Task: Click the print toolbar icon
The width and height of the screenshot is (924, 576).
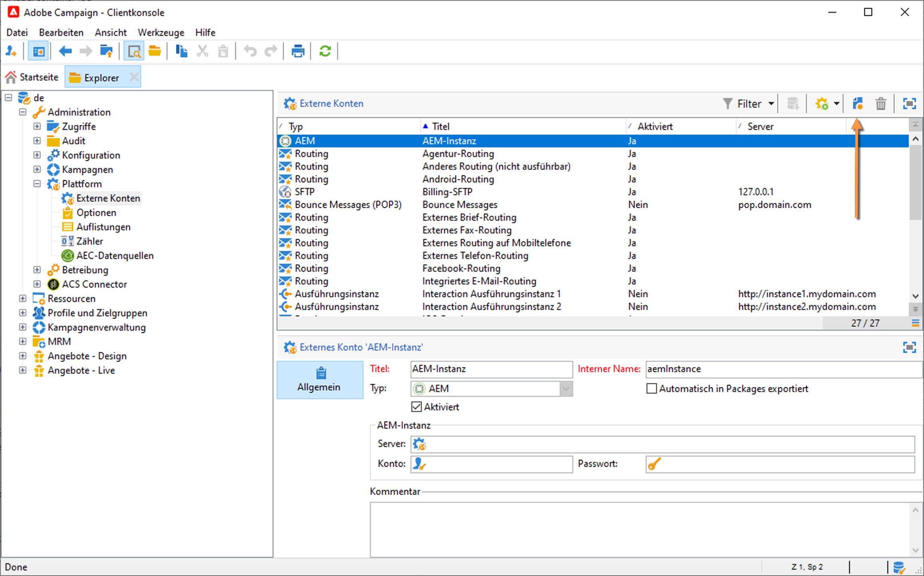Action: 297,51
